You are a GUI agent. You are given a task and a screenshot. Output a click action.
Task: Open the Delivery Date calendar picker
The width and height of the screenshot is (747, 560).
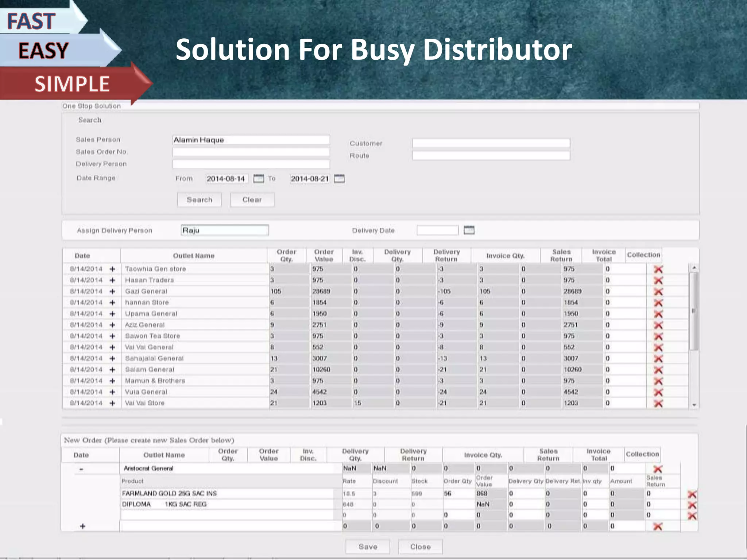(469, 230)
